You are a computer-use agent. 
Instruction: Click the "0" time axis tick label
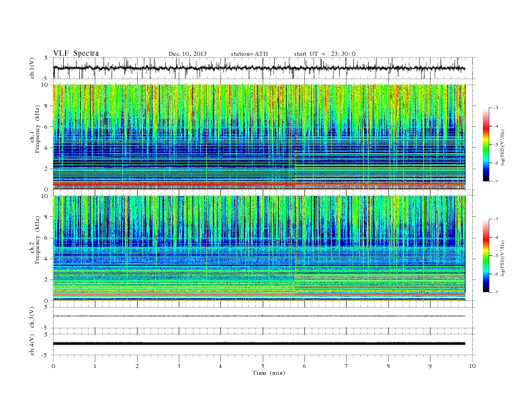click(53, 366)
